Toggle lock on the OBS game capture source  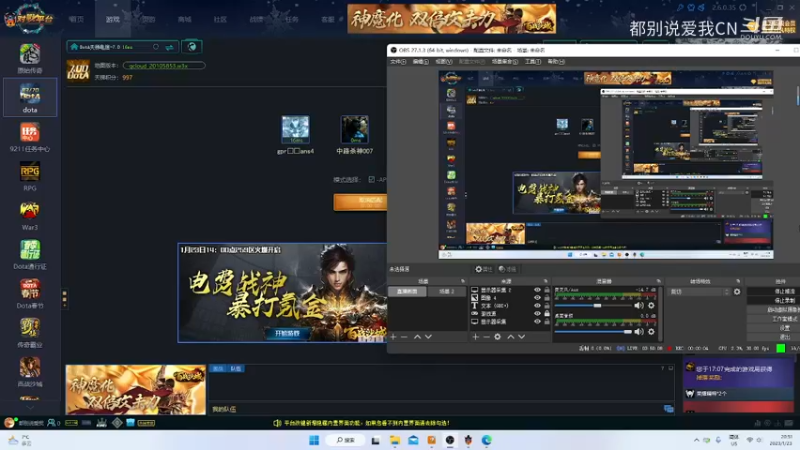click(547, 314)
